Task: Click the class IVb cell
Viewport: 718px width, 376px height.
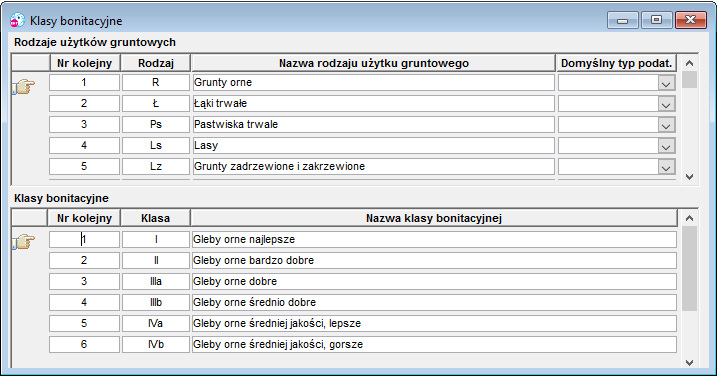Action: pos(156,345)
